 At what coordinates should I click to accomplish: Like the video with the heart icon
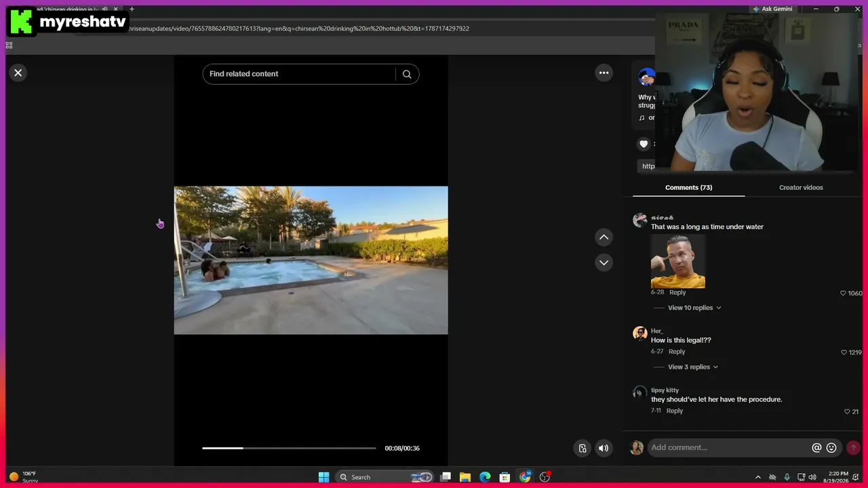644,144
